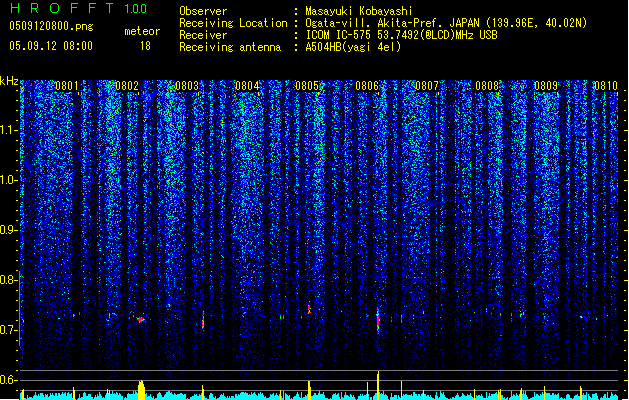Click the 0810 time marker

[x=606, y=86]
